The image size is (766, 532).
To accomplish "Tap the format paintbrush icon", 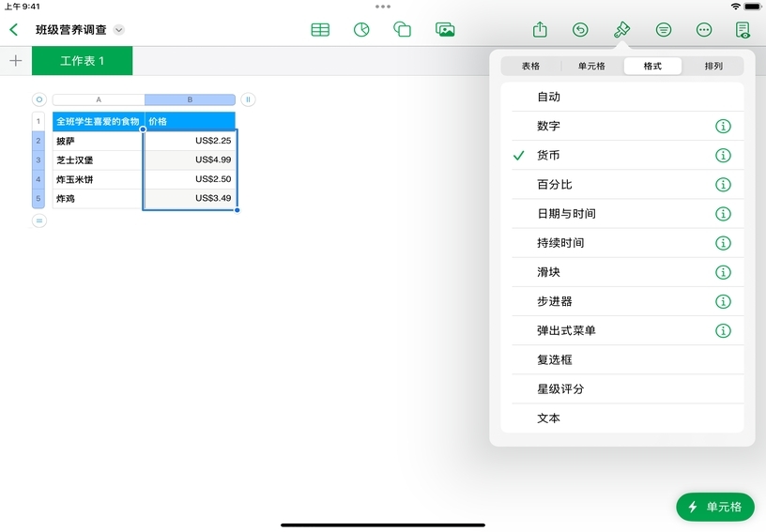I will (621, 30).
